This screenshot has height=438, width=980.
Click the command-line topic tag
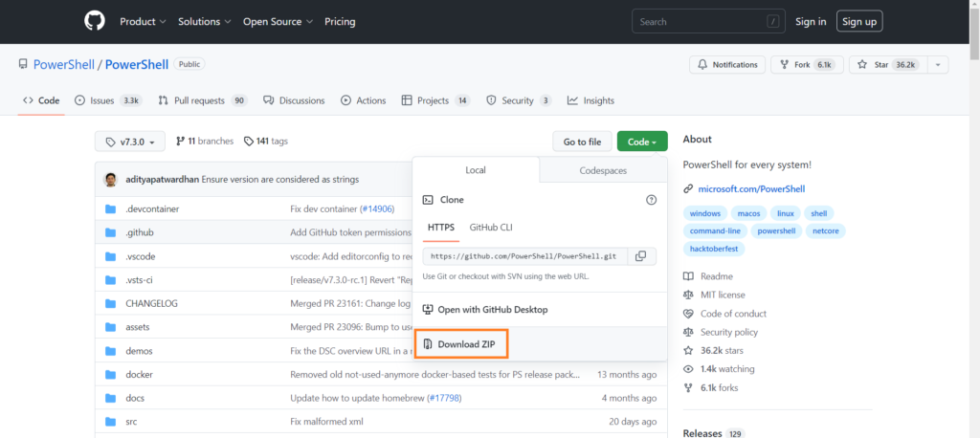(x=715, y=231)
